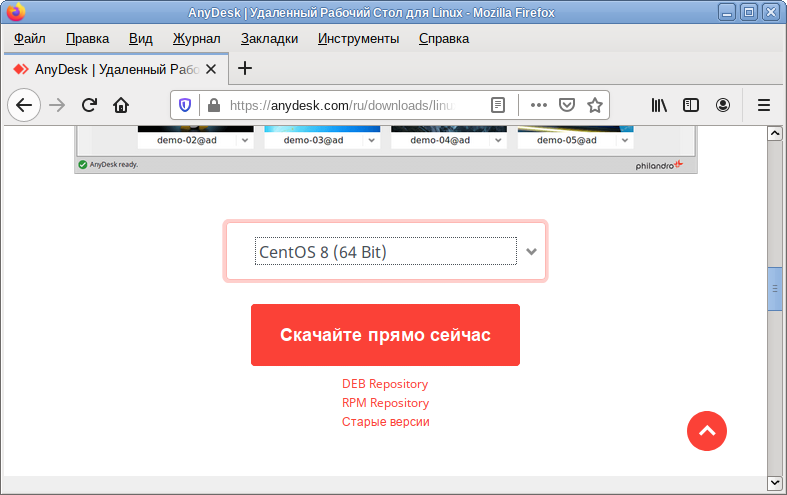
Task: Show sidebars icon
Action: [x=691, y=105]
